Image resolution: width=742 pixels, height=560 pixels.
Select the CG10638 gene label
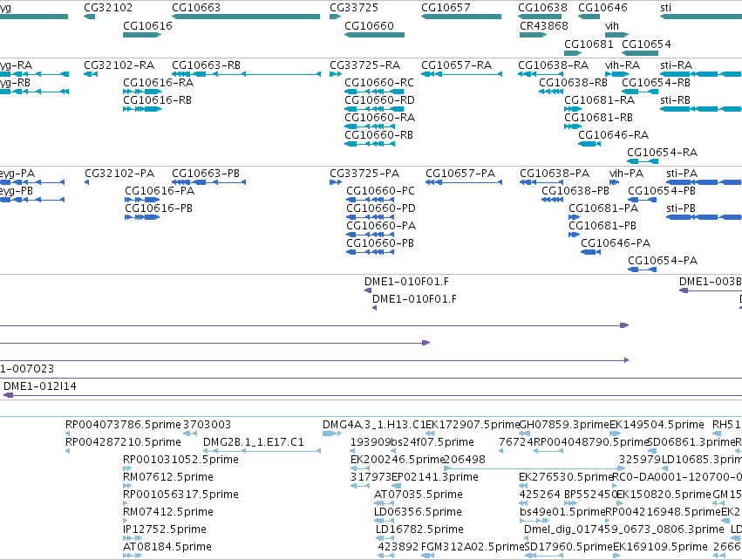(542, 8)
